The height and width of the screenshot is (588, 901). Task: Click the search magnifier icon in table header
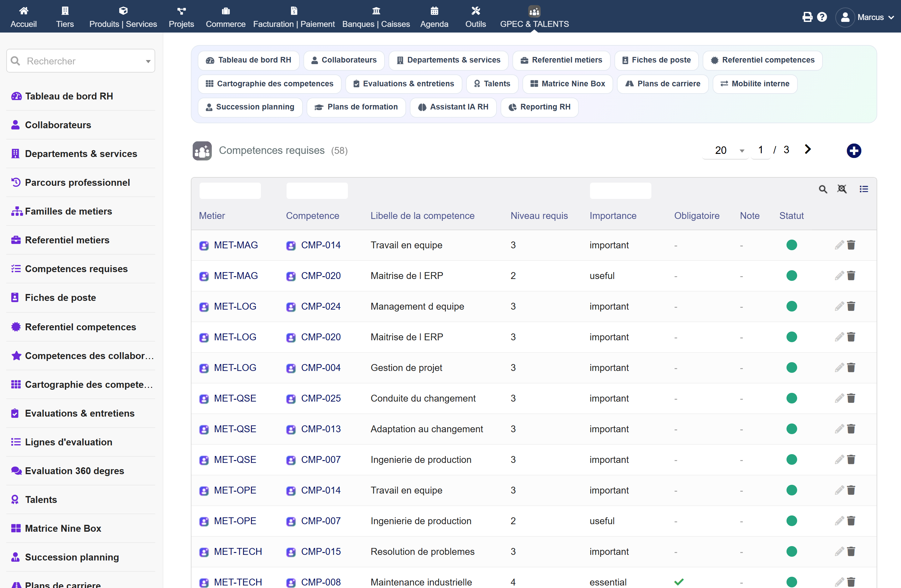pyautogui.click(x=823, y=189)
